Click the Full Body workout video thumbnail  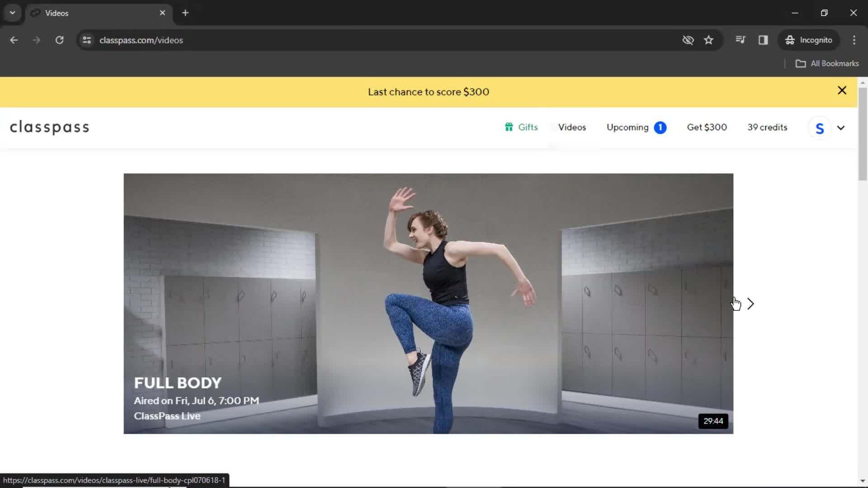pos(428,303)
